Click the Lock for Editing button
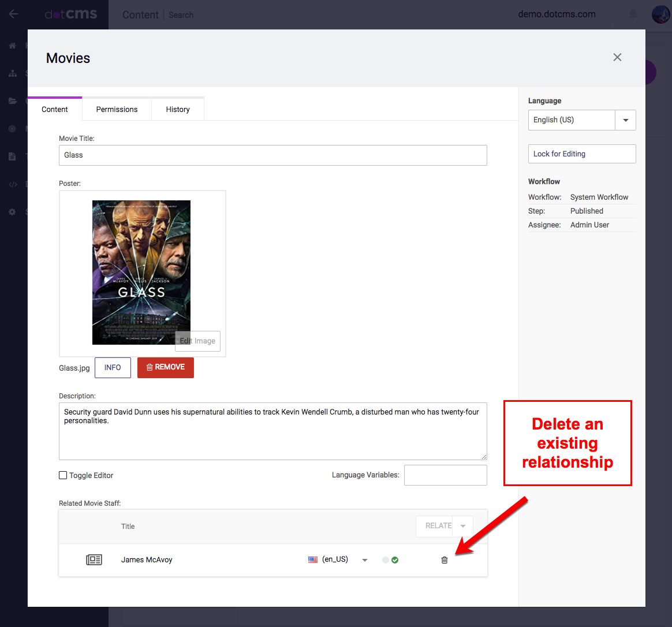 click(x=582, y=154)
